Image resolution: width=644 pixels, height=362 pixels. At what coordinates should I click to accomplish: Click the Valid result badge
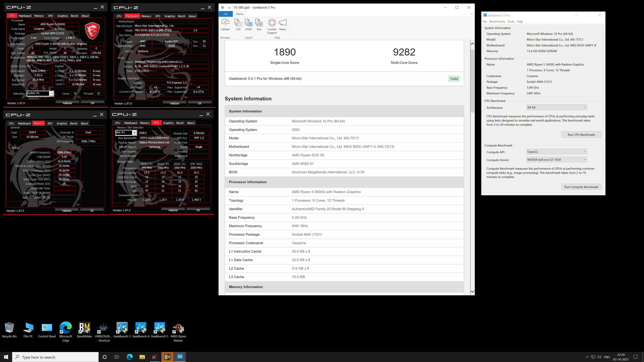[x=454, y=79]
